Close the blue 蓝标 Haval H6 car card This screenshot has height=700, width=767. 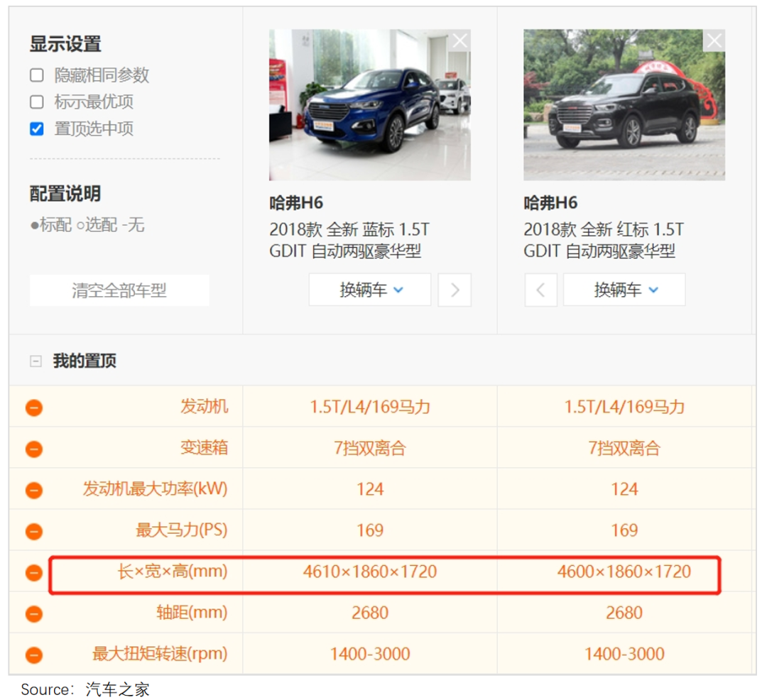click(x=459, y=40)
